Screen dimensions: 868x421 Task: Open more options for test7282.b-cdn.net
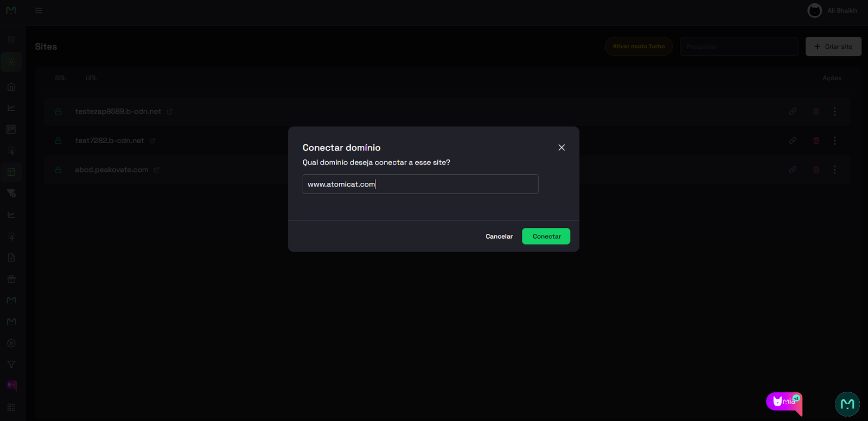point(834,141)
